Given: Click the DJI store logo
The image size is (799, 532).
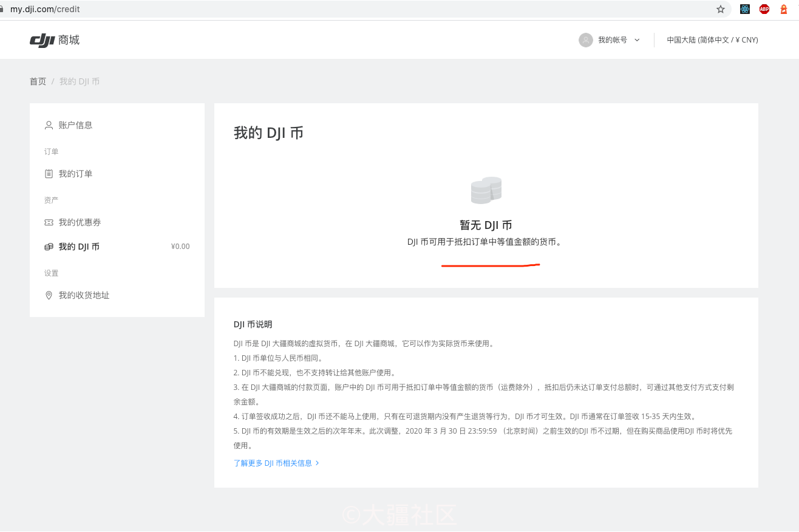Looking at the screenshot, I should [x=55, y=40].
